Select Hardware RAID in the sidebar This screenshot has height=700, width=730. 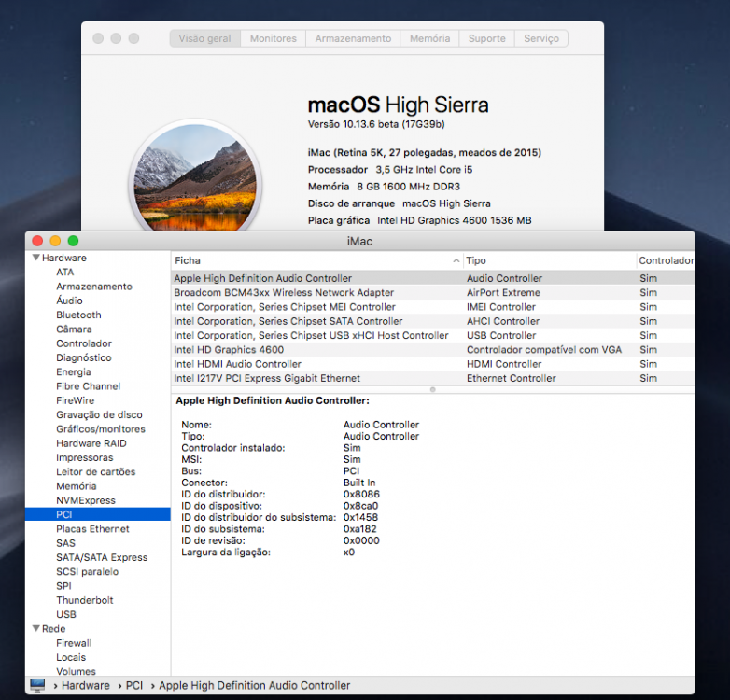(x=91, y=443)
